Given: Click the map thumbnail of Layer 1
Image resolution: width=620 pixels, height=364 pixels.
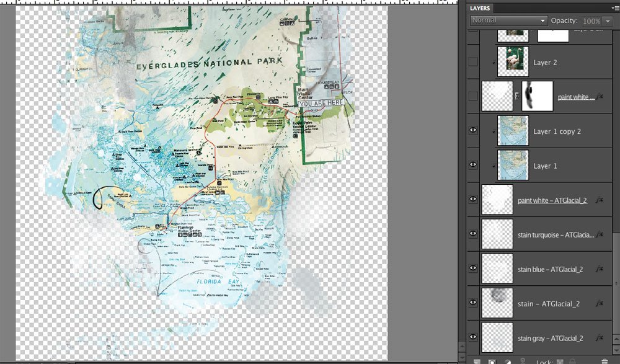Looking at the screenshot, I should (x=513, y=165).
